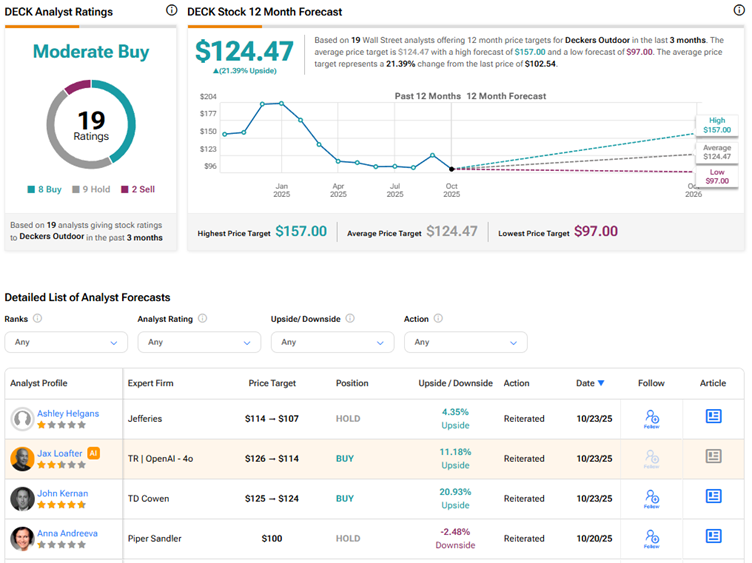752x563 pixels.
Task: Click info icon next to Upside/Downside filter
Action: point(347,319)
